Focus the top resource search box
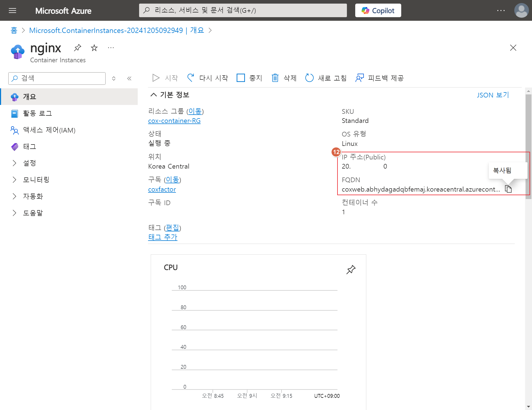This screenshot has height=410, width=532. (x=243, y=11)
